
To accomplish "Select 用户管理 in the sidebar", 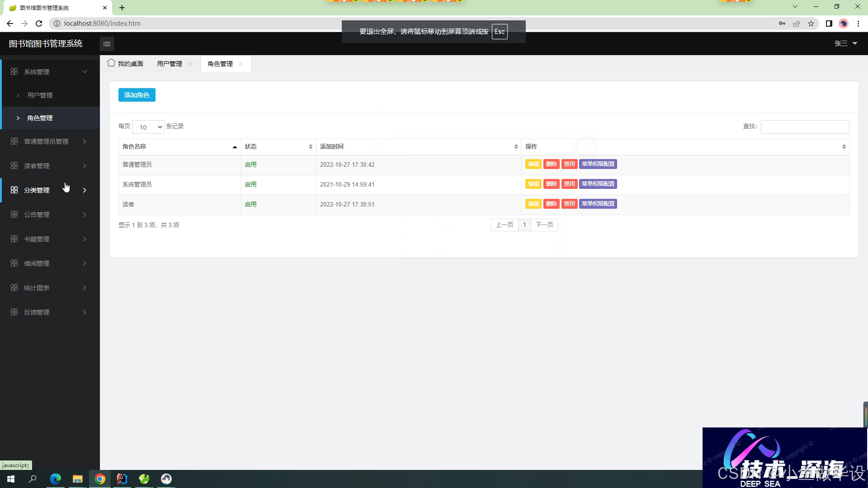I will (x=40, y=95).
